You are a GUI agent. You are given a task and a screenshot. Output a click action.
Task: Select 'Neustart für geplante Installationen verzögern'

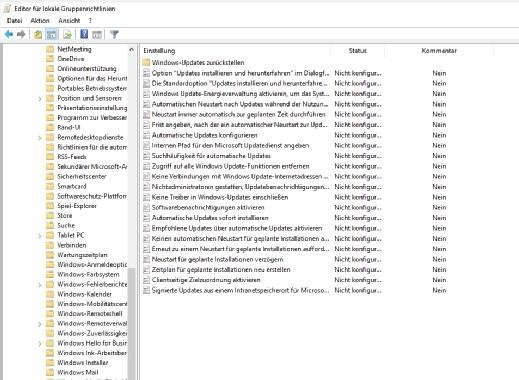click(217, 259)
